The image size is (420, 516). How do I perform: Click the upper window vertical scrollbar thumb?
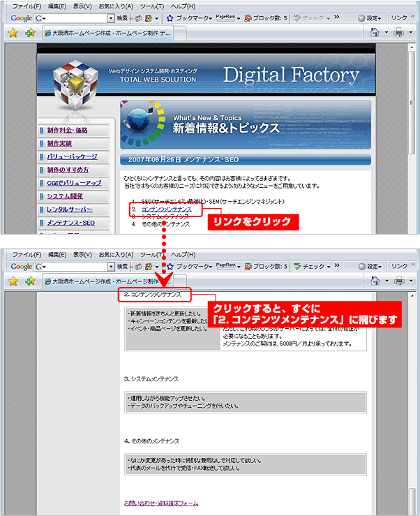click(412, 103)
